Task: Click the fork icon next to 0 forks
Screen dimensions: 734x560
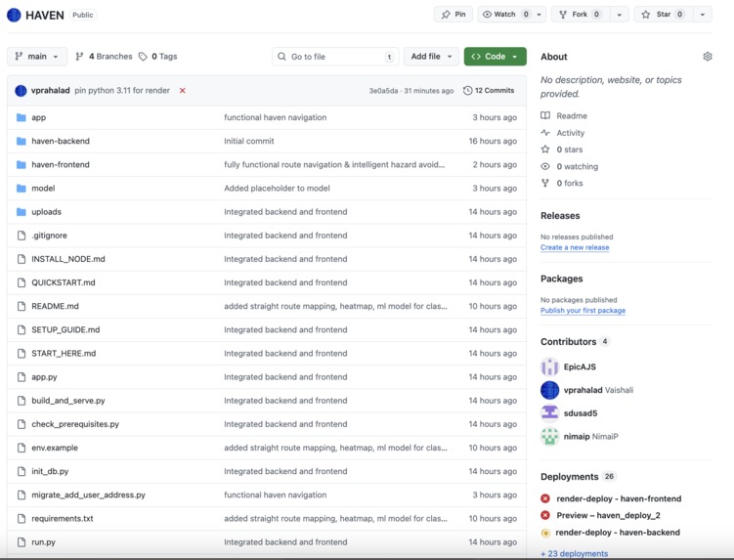Action: (545, 183)
